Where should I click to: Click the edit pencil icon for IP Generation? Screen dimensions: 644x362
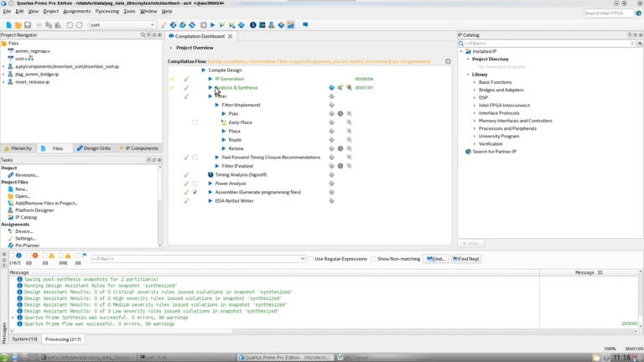[x=186, y=79]
